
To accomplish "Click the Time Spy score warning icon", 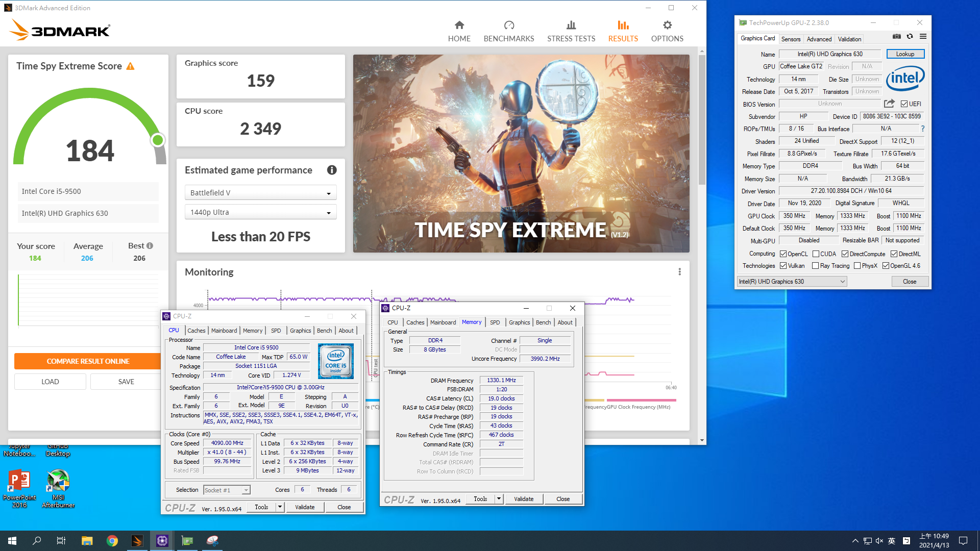I will click(130, 66).
